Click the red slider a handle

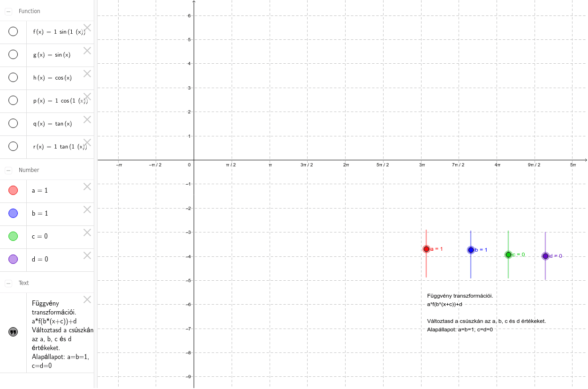click(x=426, y=249)
